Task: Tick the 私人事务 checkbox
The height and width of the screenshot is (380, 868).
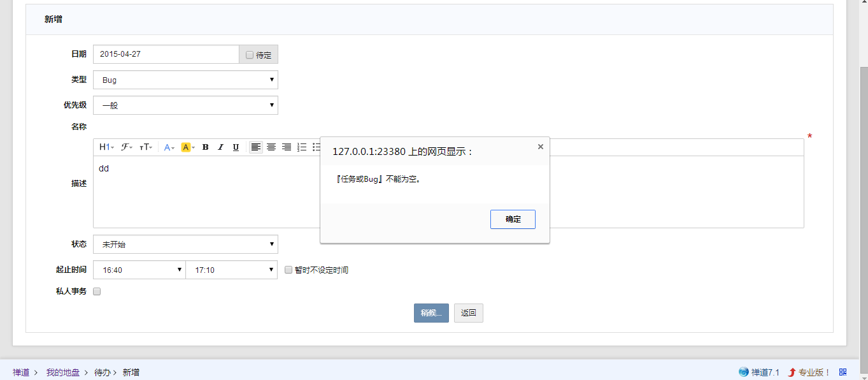Action: 97,291
